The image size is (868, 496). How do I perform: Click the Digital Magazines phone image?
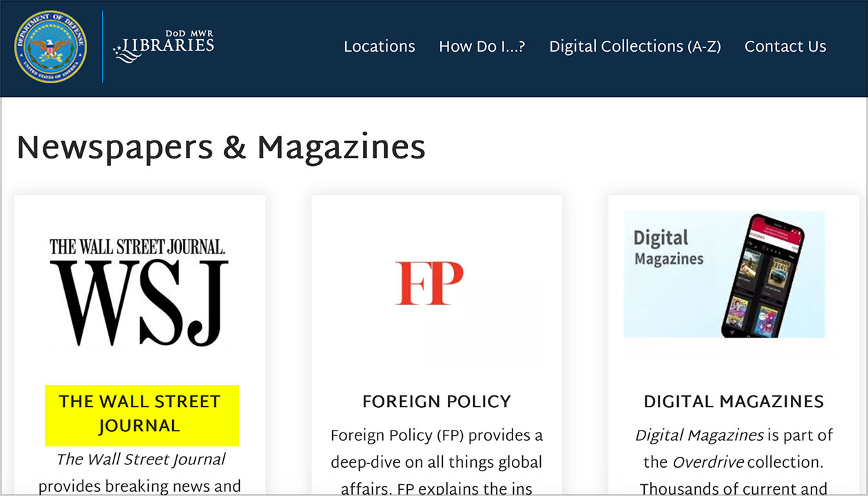click(x=724, y=274)
